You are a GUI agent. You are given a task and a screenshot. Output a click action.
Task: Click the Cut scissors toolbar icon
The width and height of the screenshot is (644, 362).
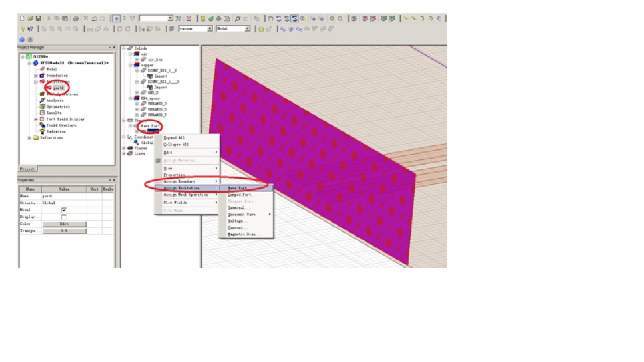click(49, 18)
